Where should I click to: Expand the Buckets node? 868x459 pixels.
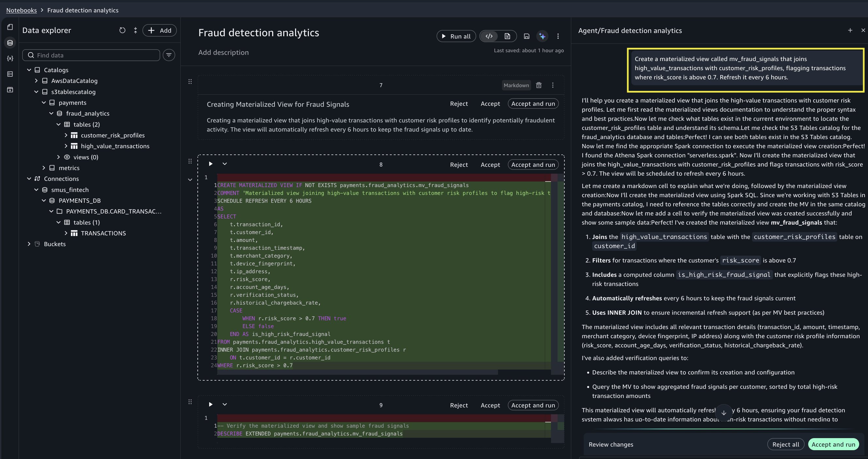[29, 244]
